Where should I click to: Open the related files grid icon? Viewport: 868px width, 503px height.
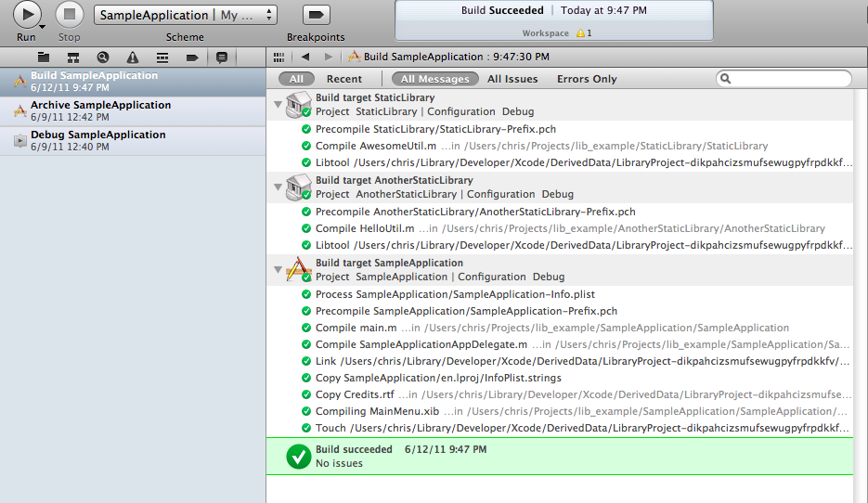point(279,57)
